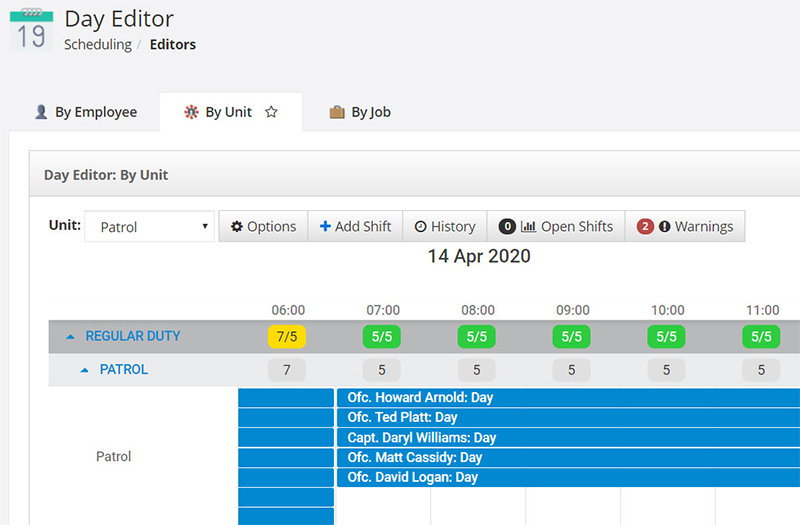Open the Options button
The width and height of the screenshot is (800, 525).
pos(263,226)
